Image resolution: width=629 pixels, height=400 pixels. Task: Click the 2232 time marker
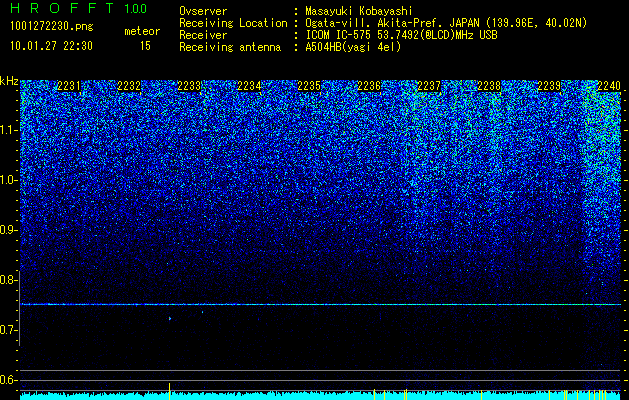click(129, 86)
